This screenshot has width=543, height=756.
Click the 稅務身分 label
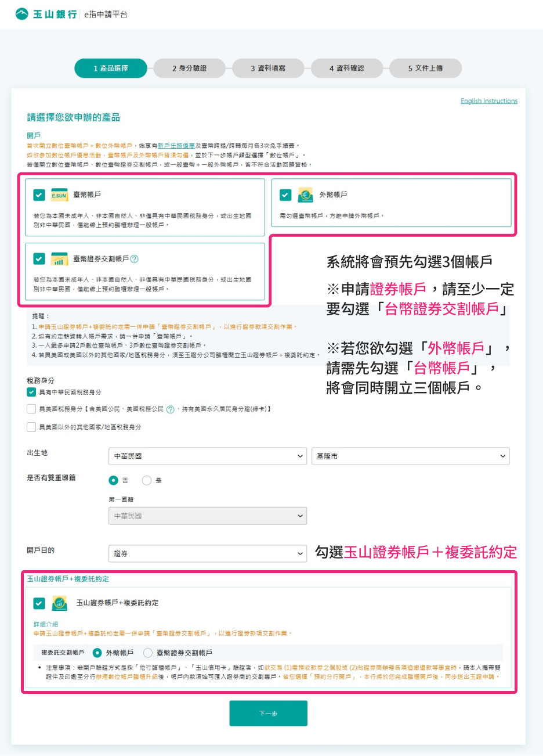pyautogui.click(x=41, y=380)
